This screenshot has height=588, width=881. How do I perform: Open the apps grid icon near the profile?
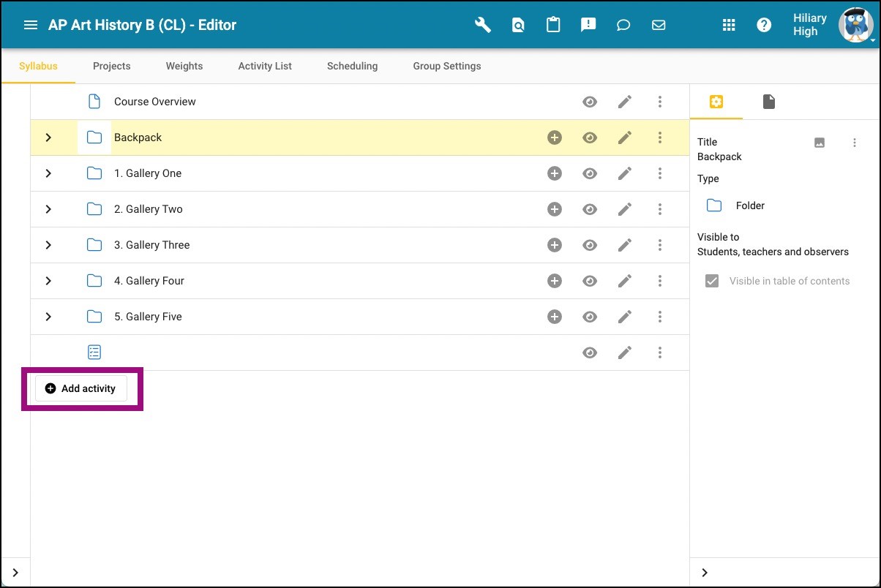point(729,24)
